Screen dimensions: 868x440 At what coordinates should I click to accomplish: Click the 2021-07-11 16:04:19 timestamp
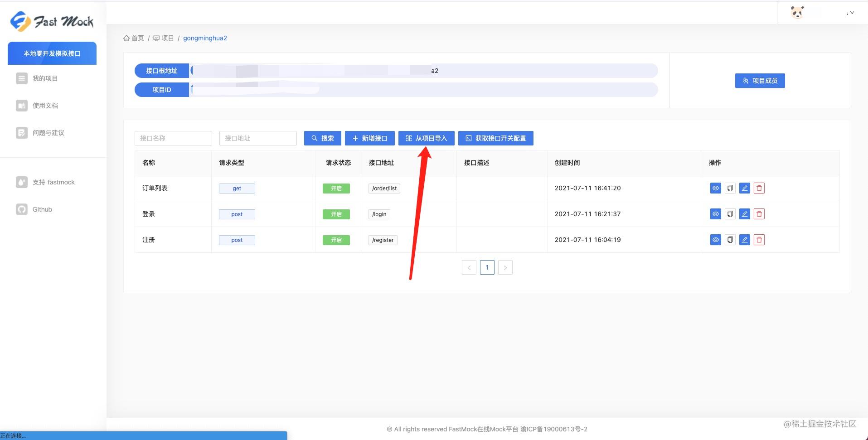point(588,240)
